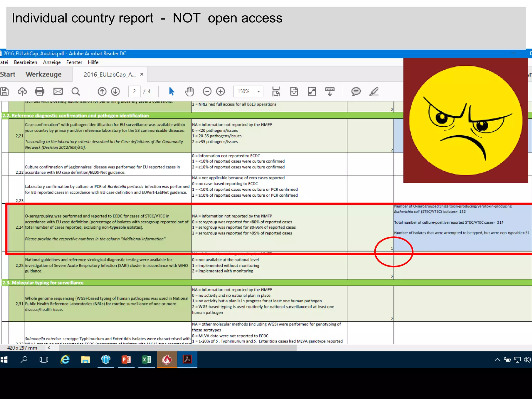Switch to the Werkzeuge tab
Screen dimensions: 532x399
[x=44, y=74]
